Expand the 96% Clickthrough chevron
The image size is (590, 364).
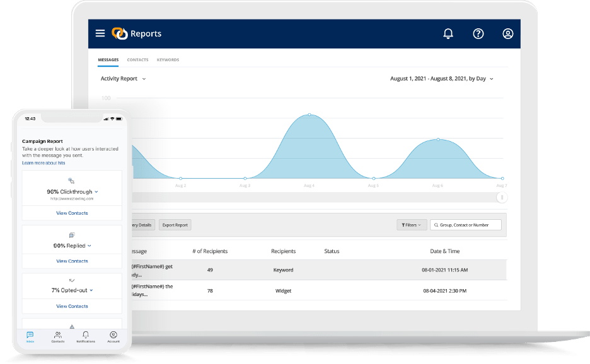tap(96, 191)
